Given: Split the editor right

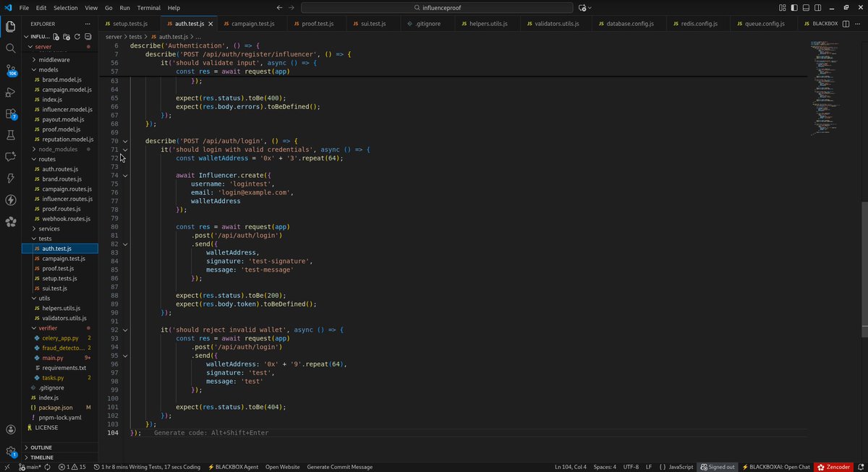Looking at the screenshot, I should click(845, 24).
